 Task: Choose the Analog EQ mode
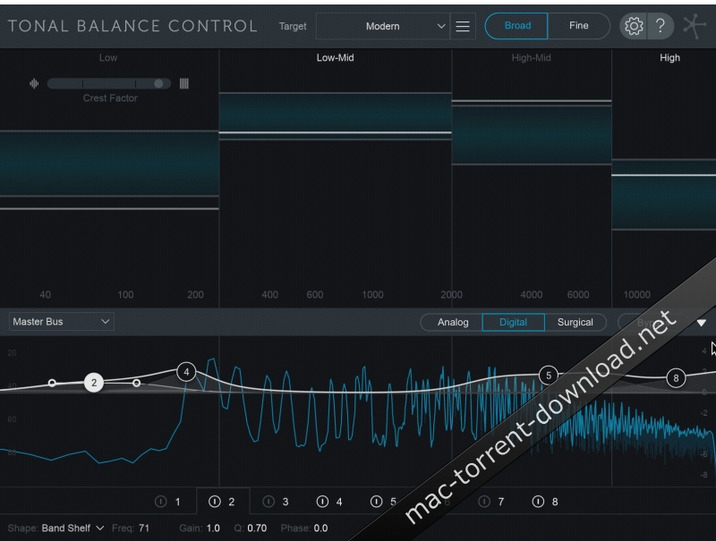(x=452, y=322)
